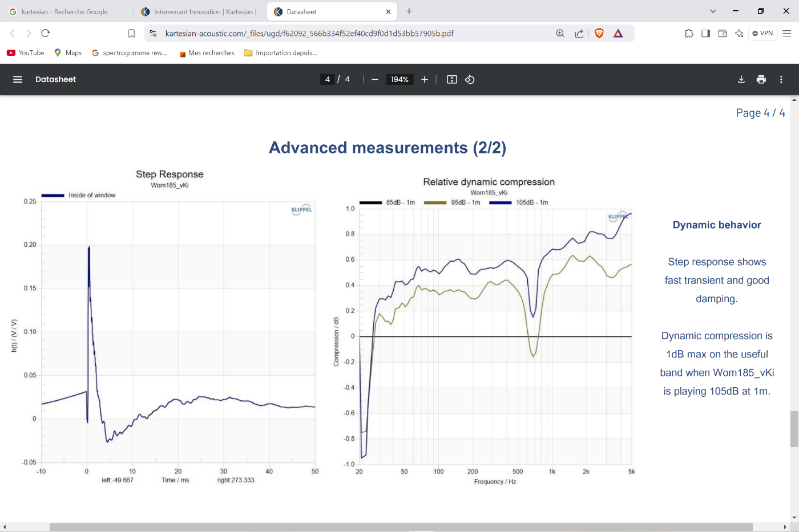
Task: Click the fit to page icon
Action: [x=452, y=79]
